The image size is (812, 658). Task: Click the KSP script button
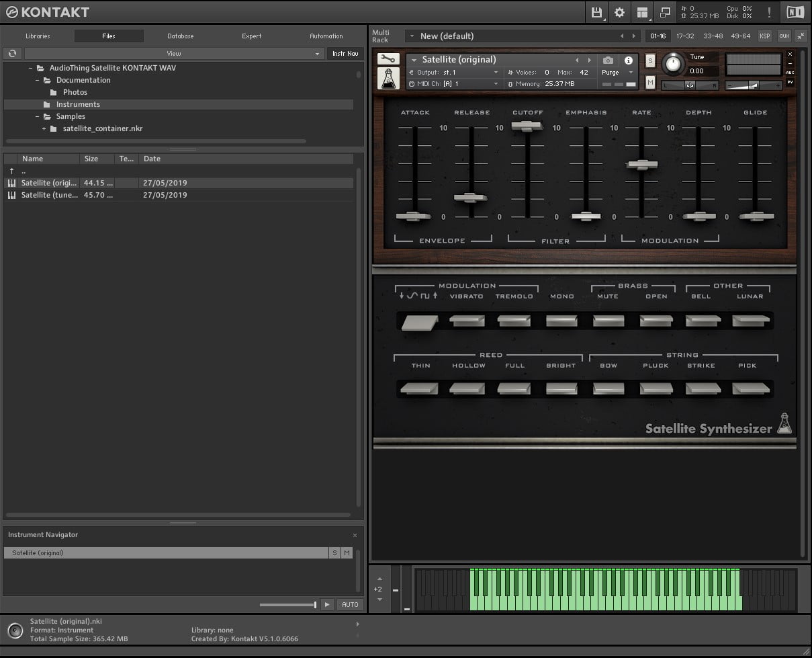coord(765,36)
